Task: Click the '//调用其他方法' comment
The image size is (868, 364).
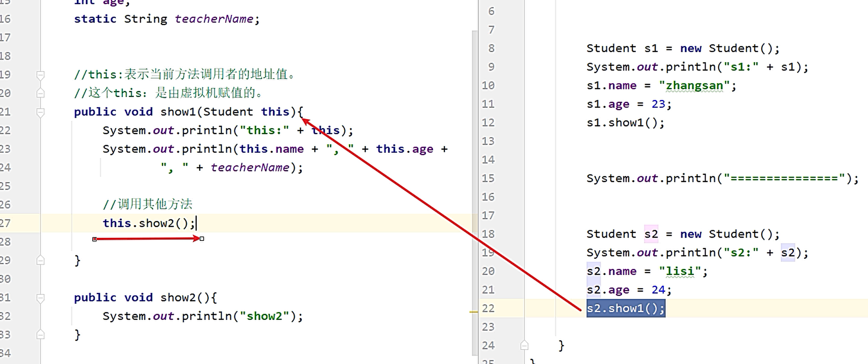Action: [x=148, y=204]
